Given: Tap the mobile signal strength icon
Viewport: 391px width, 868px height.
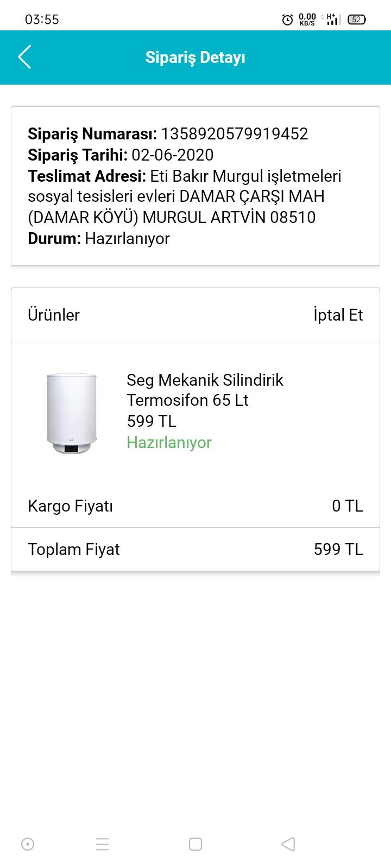Looking at the screenshot, I should 333,20.
